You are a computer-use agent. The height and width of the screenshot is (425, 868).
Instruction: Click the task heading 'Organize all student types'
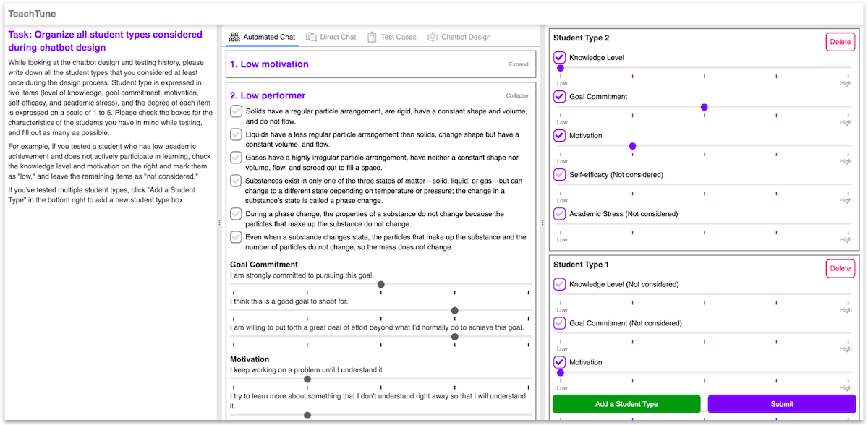coord(105,40)
